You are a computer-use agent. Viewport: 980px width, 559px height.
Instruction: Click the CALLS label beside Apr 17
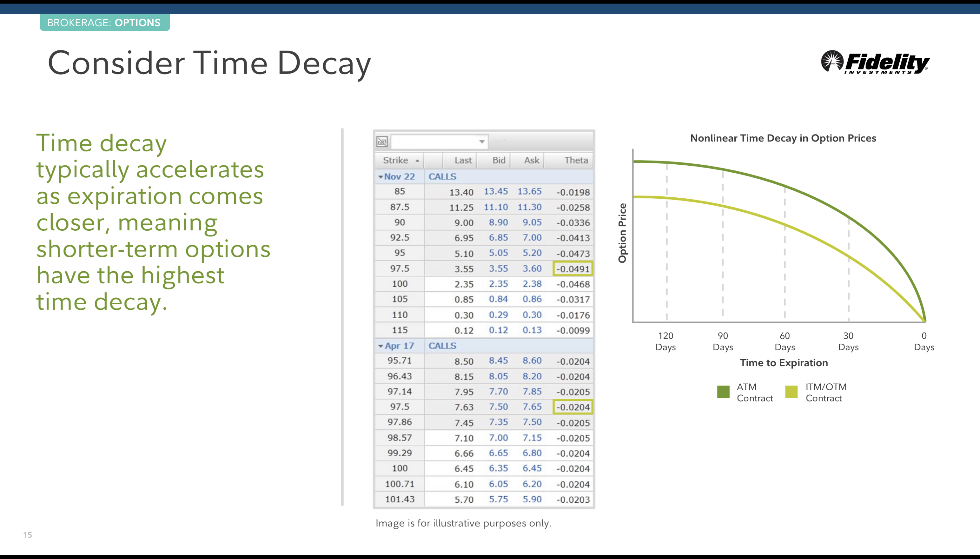click(x=442, y=346)
